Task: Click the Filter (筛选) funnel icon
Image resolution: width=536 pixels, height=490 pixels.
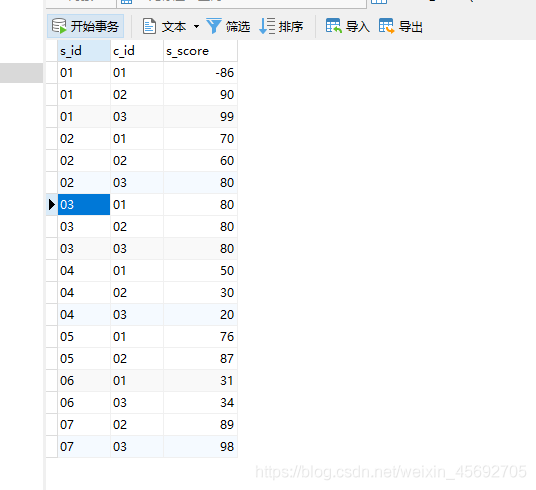Action: pyautogui.click(x=214, y=26)
